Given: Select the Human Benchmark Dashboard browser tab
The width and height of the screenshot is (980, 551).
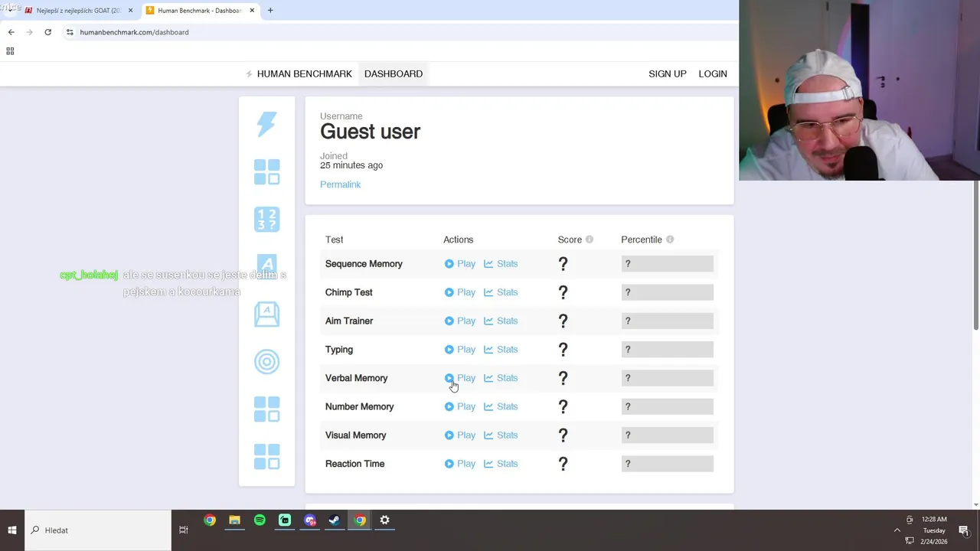Looking at the screenshot, I should pyautogui.click(x=201, y=11).
